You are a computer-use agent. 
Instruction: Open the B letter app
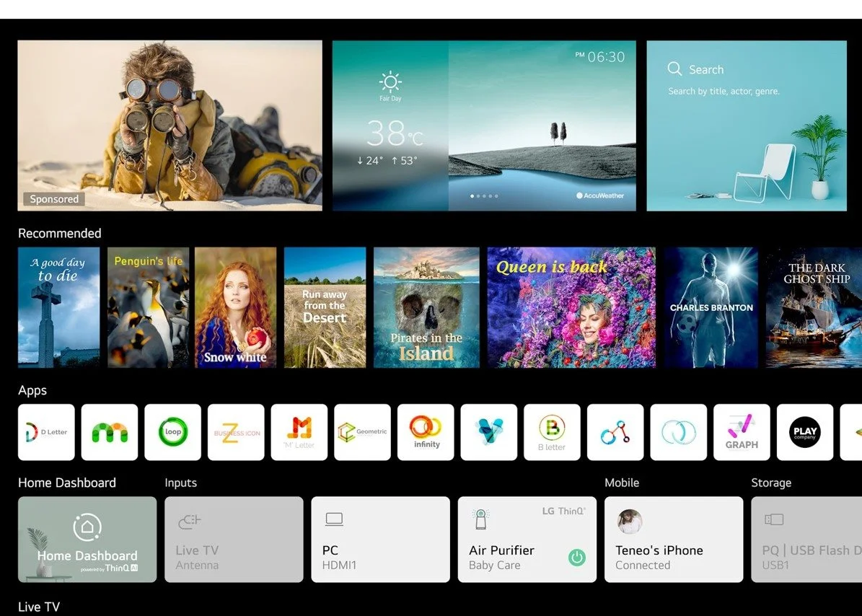coord(552,432)
